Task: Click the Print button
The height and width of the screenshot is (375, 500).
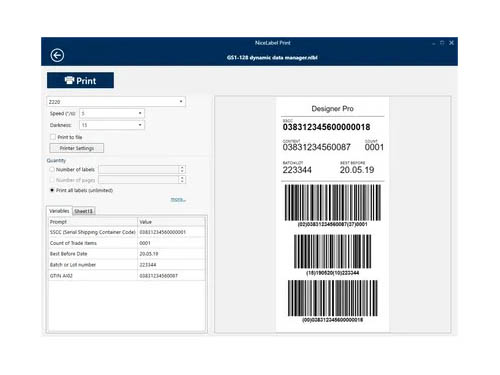Action: coord(80,80)
